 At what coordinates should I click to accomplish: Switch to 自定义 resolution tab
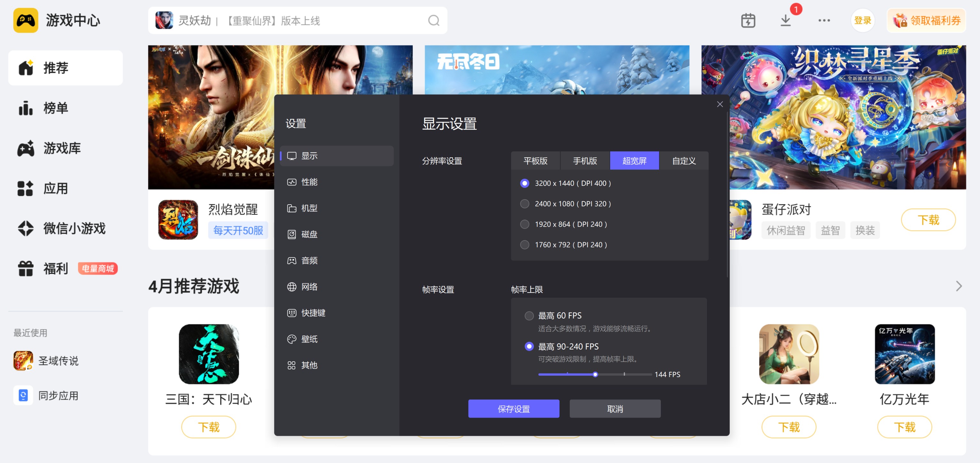[x=684, y=161]
